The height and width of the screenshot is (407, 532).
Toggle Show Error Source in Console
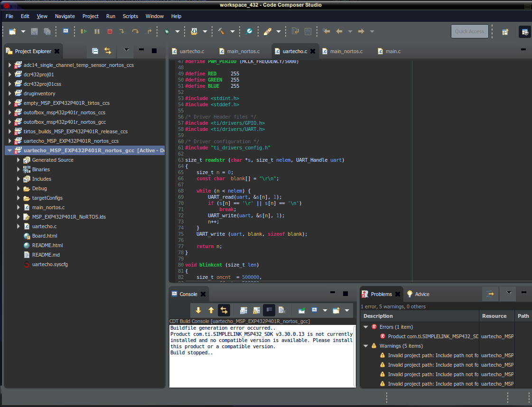pos(224,310)
